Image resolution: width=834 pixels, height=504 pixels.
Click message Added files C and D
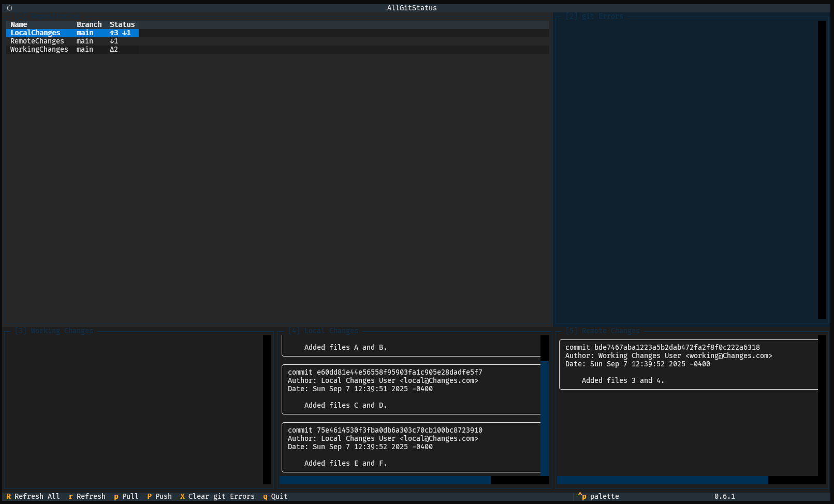pyautogui.click(x=346, y=405)
